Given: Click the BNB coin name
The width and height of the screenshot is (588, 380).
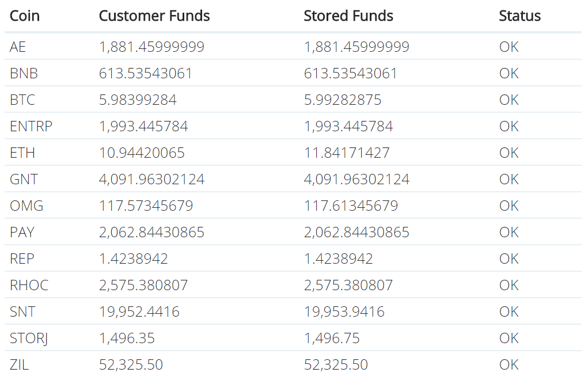Looking at the screenshot, I should click(x=24, y=74).
